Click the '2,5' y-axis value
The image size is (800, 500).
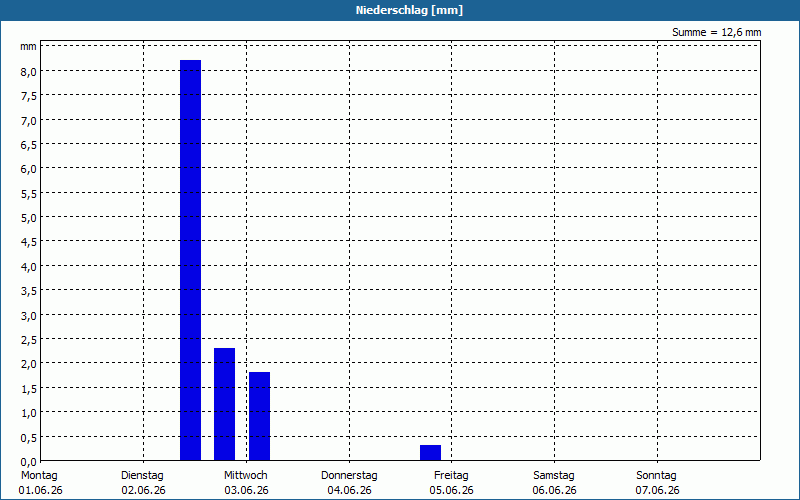(x=29, y=340)
